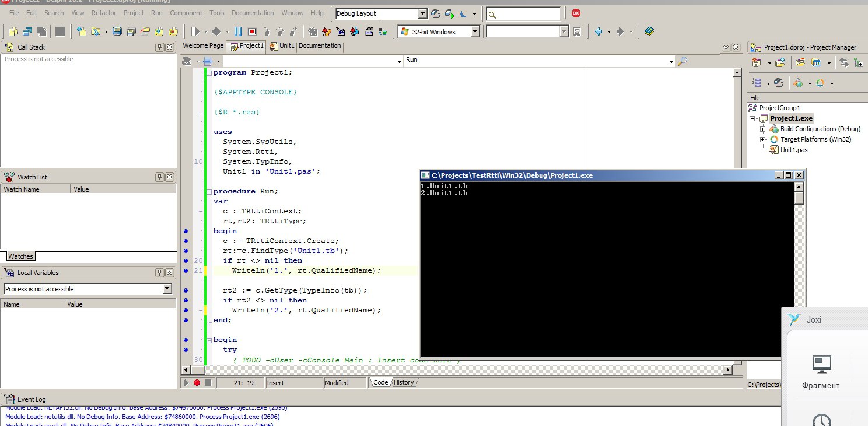Click the macro record red circle
Viewport: 868px width, 426px height.
(x=197, y=383)
